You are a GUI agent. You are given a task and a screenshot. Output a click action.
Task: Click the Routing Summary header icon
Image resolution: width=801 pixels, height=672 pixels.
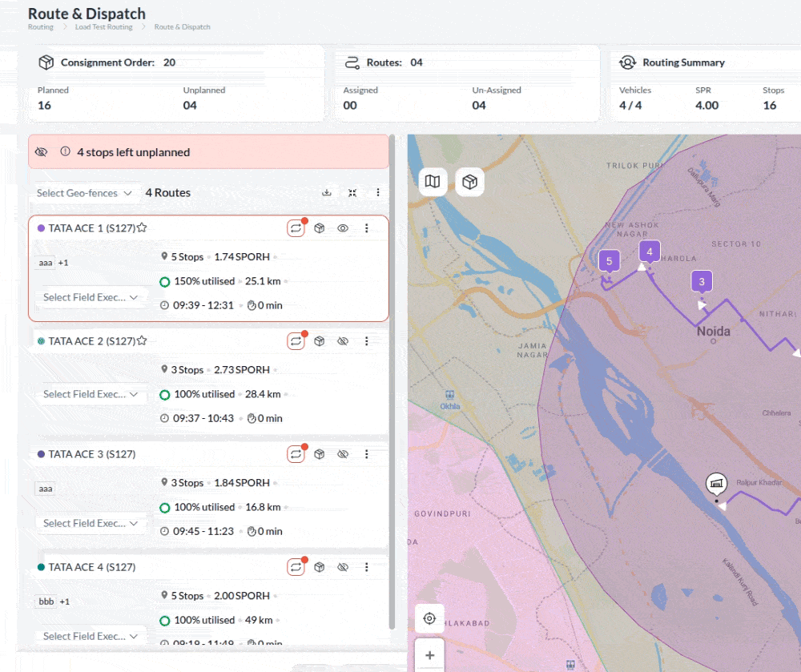pos(627,62)
